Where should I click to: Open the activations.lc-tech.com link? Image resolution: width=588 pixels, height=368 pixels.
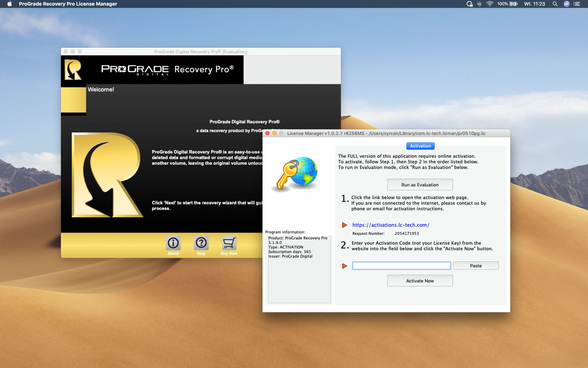(391, 225)
